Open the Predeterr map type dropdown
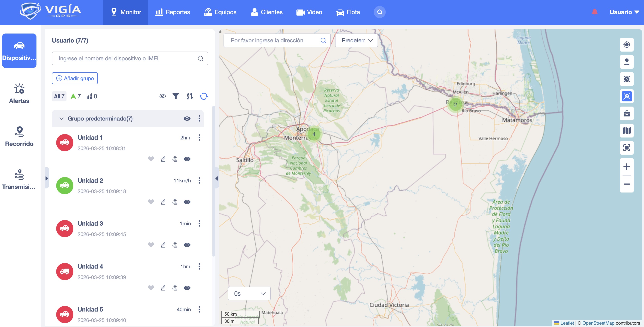Screen dimensions: 644x327 click(356, 40)
